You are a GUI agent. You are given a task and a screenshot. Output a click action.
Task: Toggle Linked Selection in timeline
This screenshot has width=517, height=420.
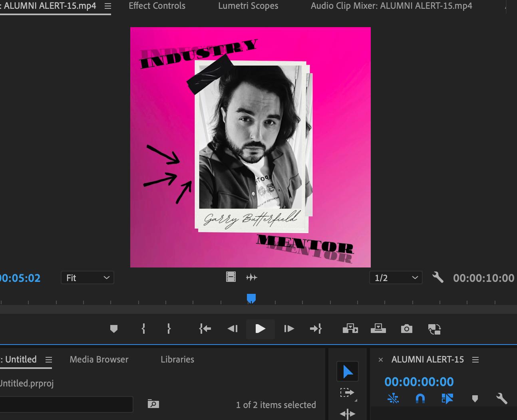tap(447, 398)
